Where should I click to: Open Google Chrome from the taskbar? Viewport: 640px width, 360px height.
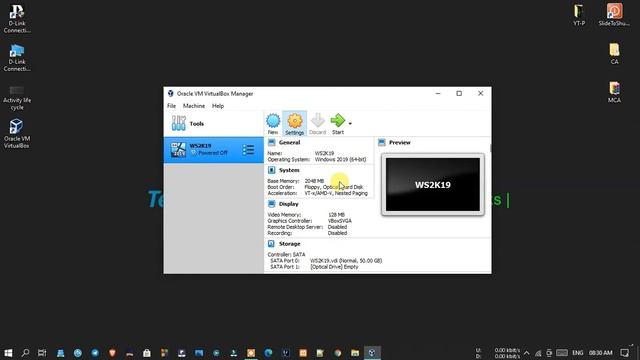338,353
